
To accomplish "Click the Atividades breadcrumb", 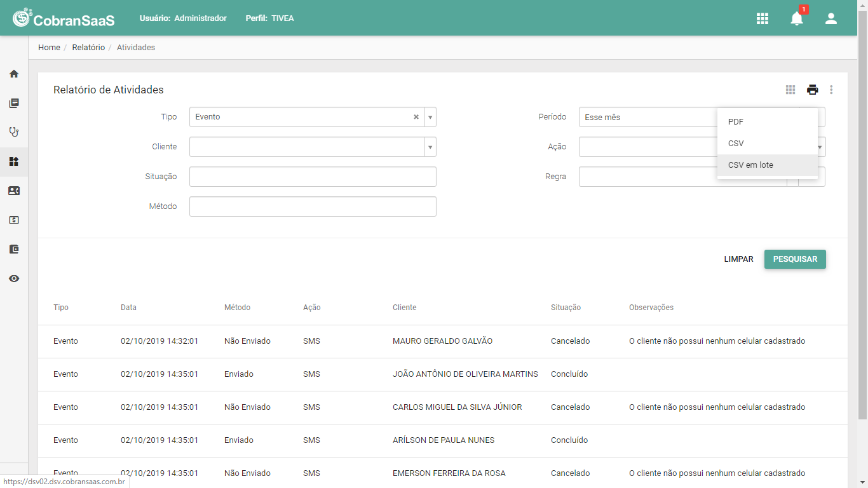I will [x=136, y=48].
